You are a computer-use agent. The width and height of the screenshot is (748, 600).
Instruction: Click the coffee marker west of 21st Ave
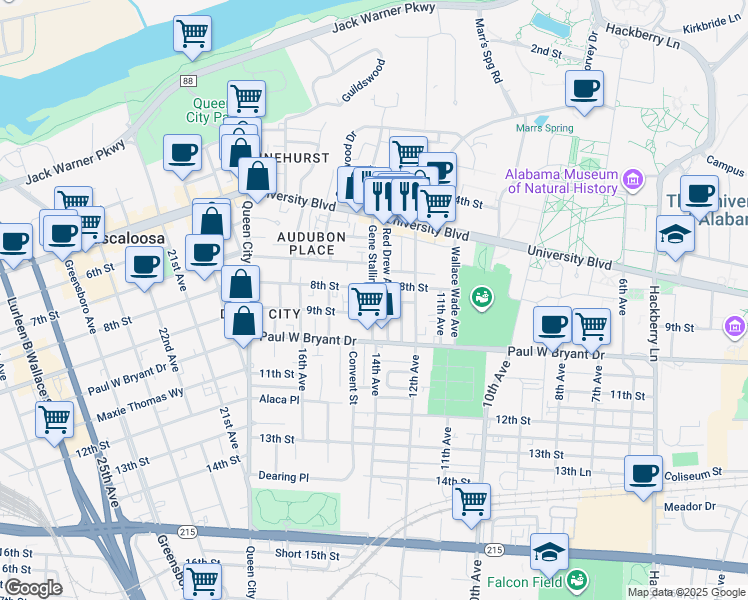tap(144, 266)
